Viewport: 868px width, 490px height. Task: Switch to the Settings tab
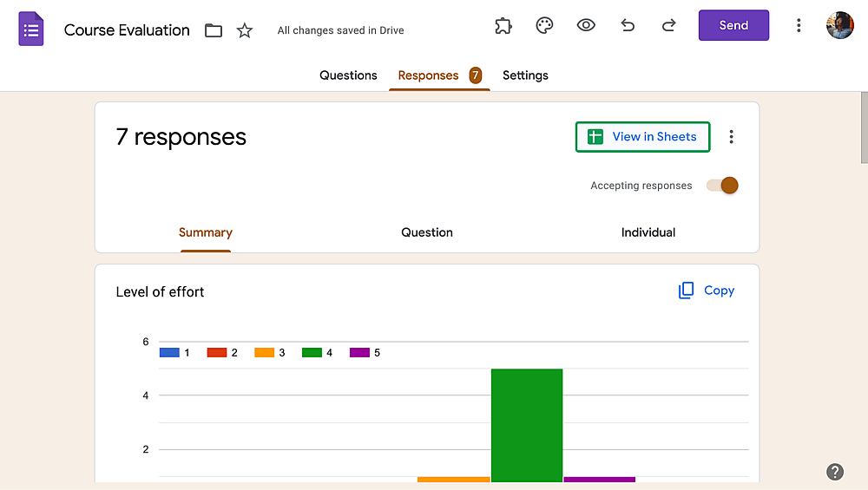[525, 75]
